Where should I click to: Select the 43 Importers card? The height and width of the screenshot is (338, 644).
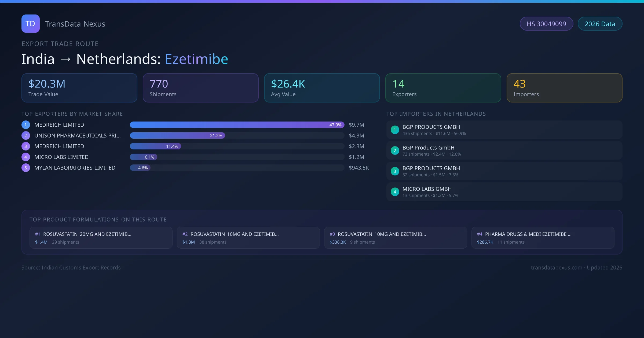coord(564,88)
